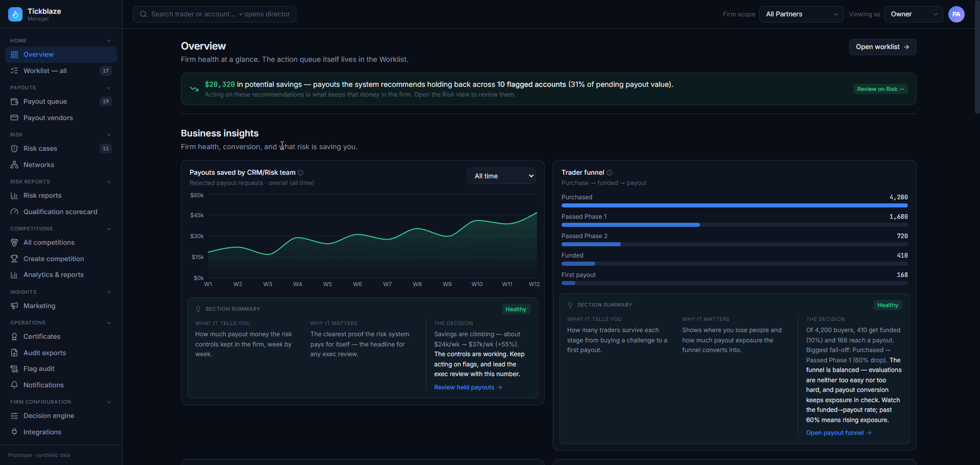
Task: Click the downward trend icon in savings banner
Action: [194, 89]
